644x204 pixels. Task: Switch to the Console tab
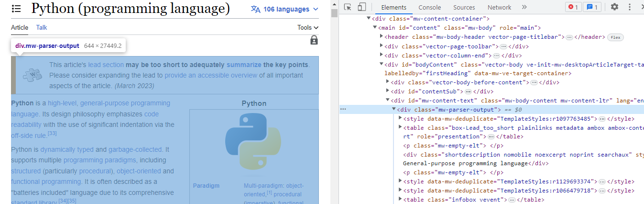click(x=430, y=7)
